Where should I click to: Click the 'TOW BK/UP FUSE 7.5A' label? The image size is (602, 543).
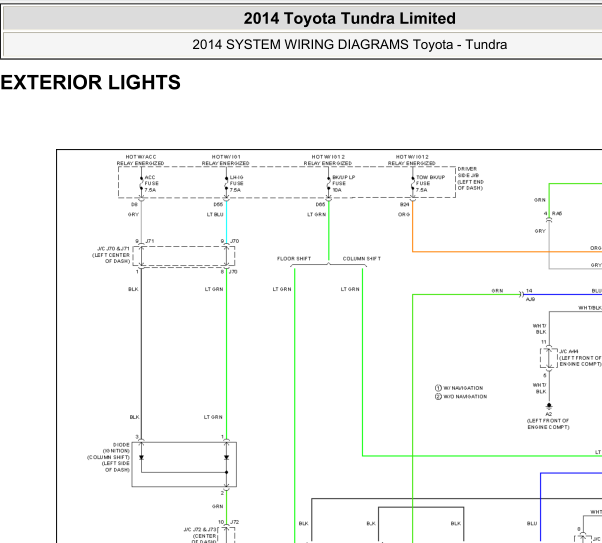[x=430, y=184]
